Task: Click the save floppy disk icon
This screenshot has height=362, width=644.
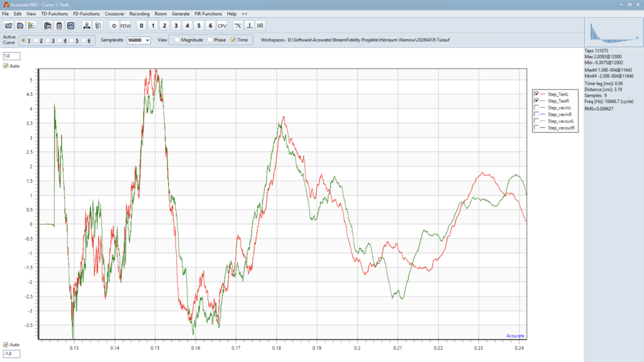Action: pos(20,26)
